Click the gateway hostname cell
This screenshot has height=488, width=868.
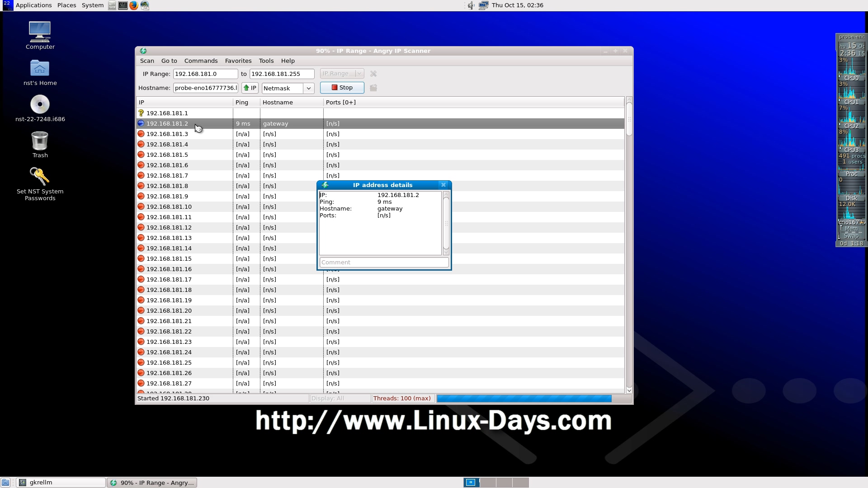pos(292,123)
